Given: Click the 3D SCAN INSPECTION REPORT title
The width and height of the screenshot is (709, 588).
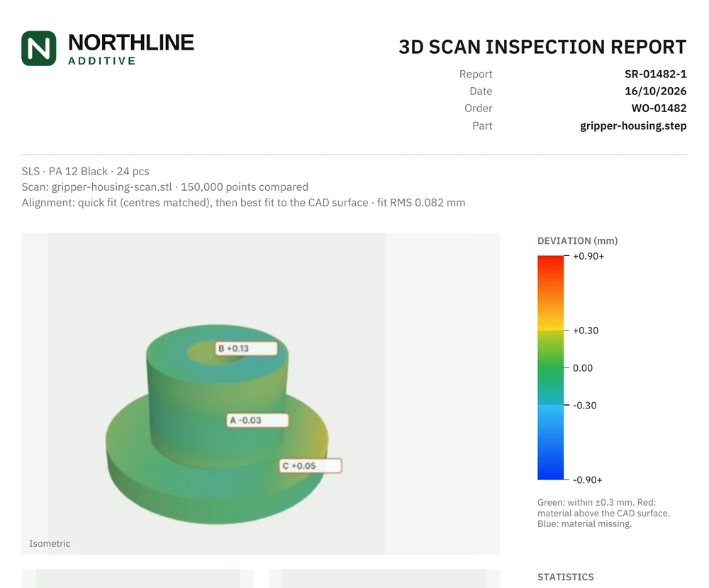Looking at the screenshot, I should (x=542, y=47).
